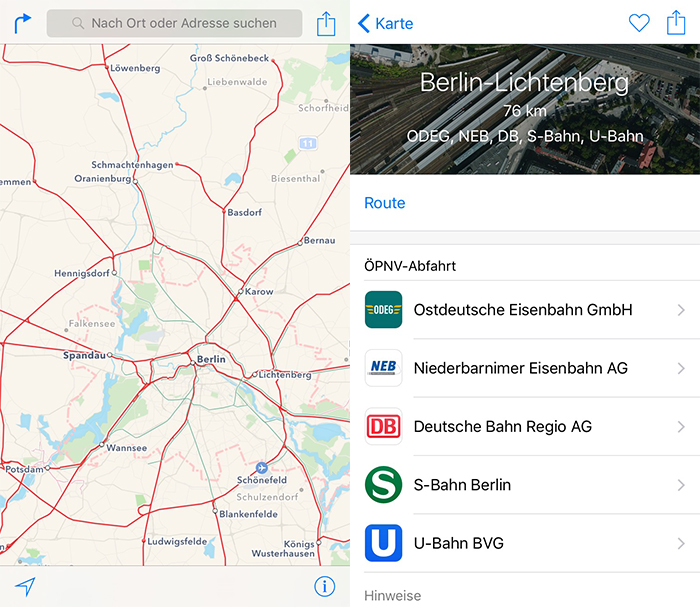Screen dimensions: 700x607
Task: Tap the Basdorf label on map
Action: 245,212
